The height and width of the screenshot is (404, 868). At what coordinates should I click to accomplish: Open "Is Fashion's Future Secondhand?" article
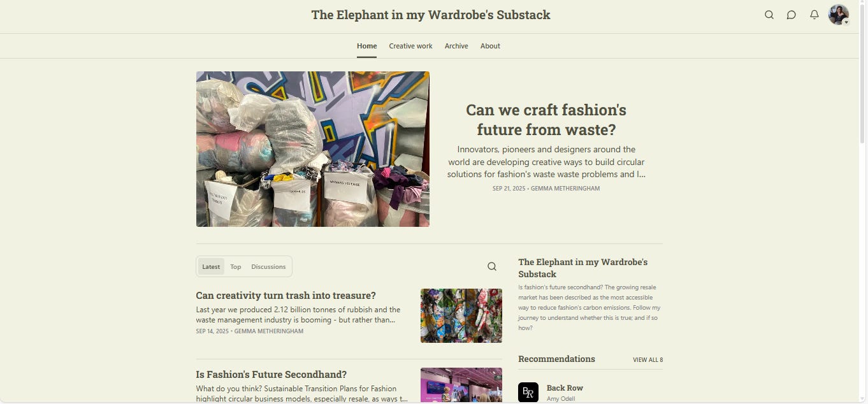coord(271,375)
